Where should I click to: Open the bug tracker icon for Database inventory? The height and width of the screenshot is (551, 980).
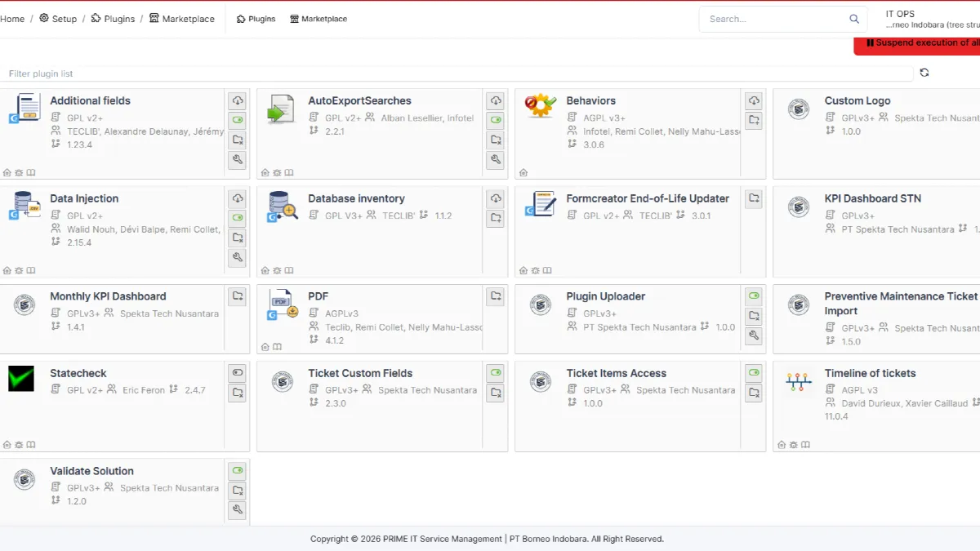coord(277,271)
